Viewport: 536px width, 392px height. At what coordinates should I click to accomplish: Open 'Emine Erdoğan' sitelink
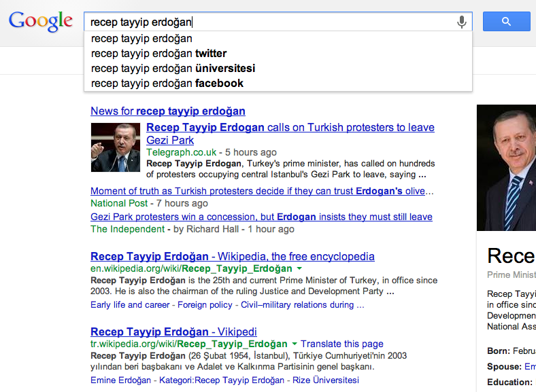click(x=120, y=380)
